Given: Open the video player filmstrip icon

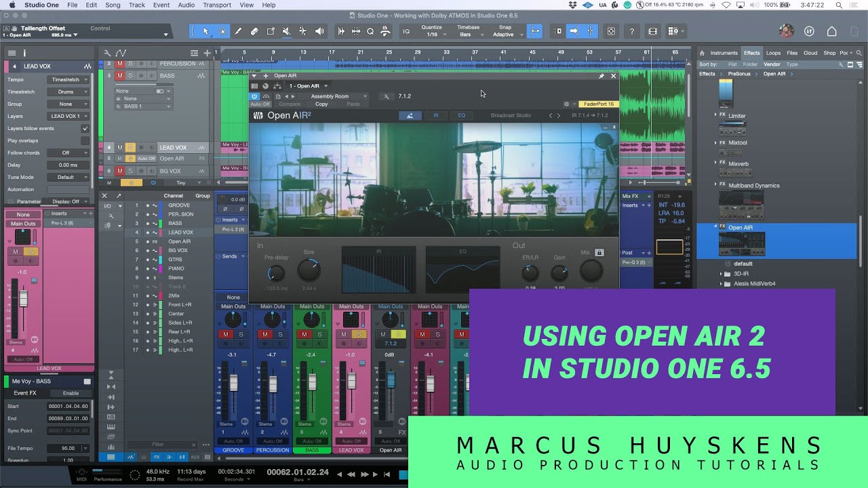Looking at the screenshot, I should 652,31.
